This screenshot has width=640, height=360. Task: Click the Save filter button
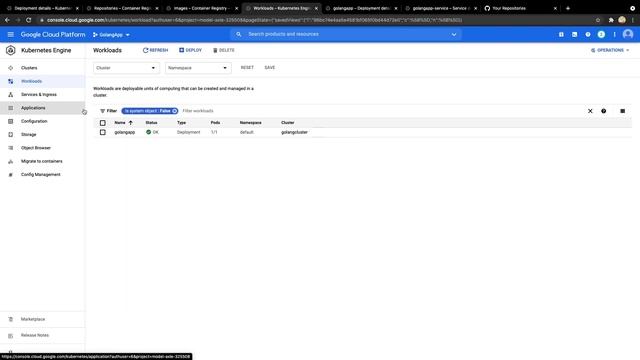270,67
